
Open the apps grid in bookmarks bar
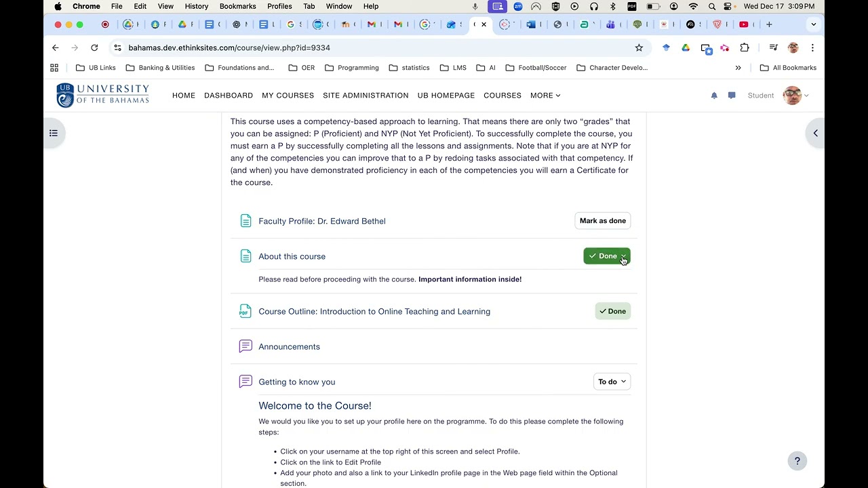pyautogui.click(x=54, y=68)
